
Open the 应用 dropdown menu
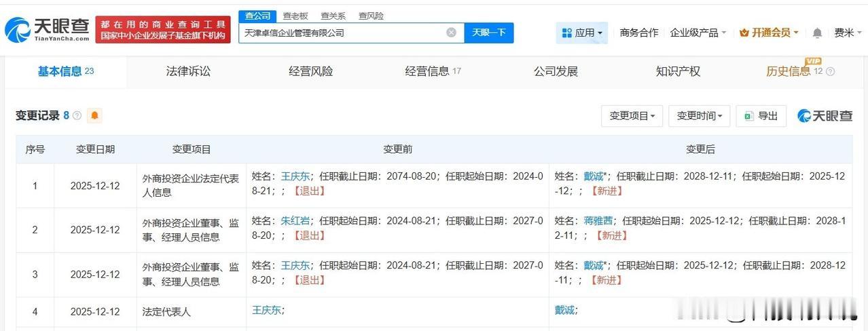582,33
